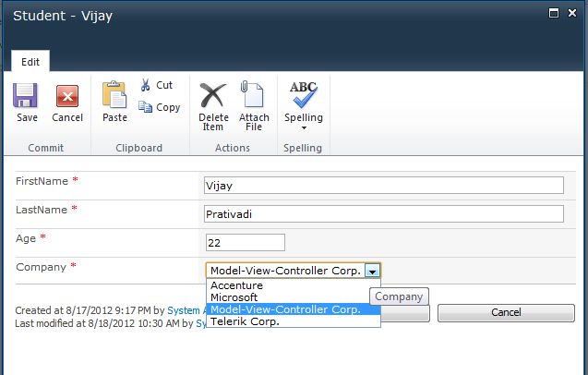Switch to the Edit ribbon tab
This screenshot has width=588, height=375.
pos(30,62)
